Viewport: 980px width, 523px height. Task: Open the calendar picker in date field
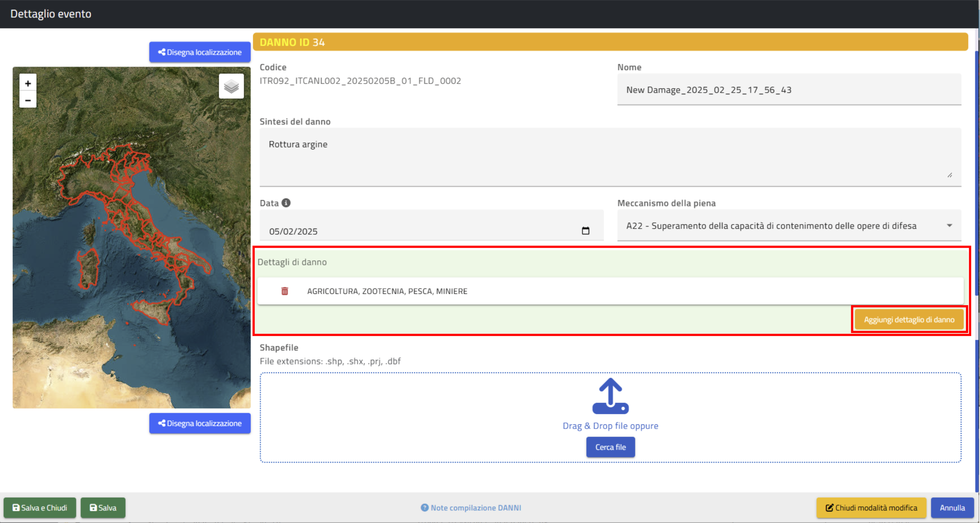[586, 231]
